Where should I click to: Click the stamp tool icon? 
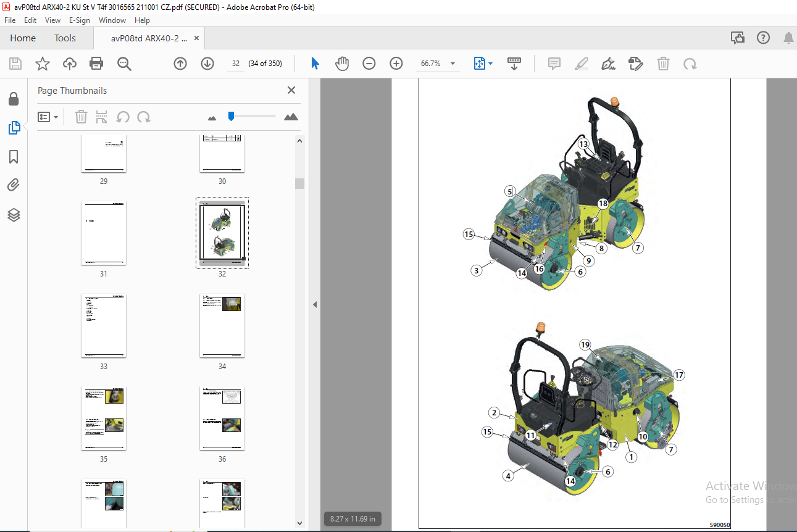635,64
